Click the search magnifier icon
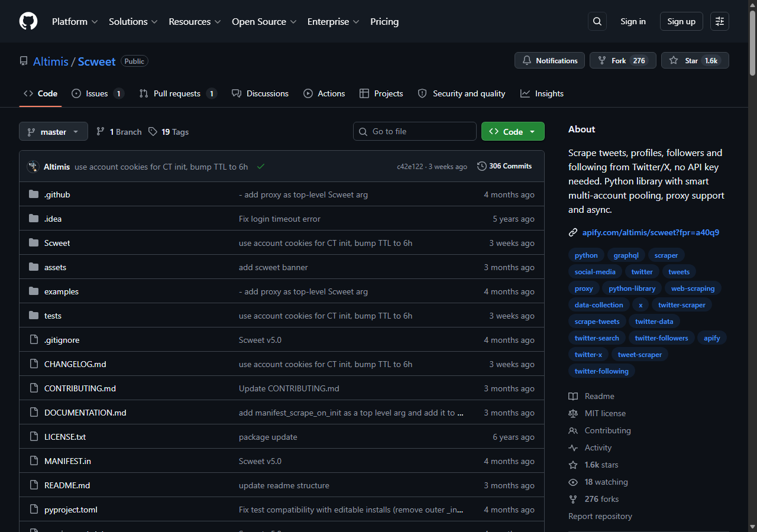The image size is (757, 532). click(597, 21)
